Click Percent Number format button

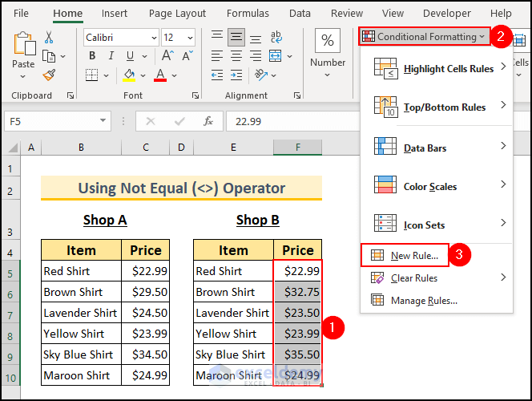pyautogui.click(x=328, y=40)
